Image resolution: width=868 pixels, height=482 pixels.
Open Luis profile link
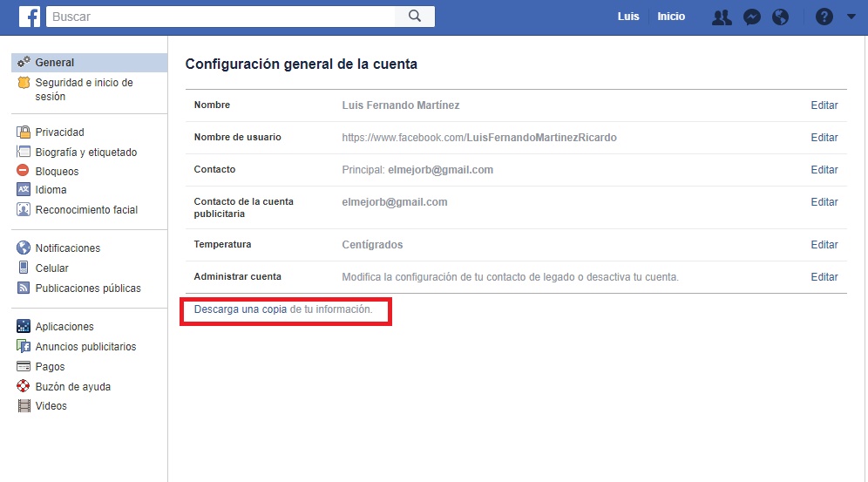pyautogui.click(x=628, y=17)
